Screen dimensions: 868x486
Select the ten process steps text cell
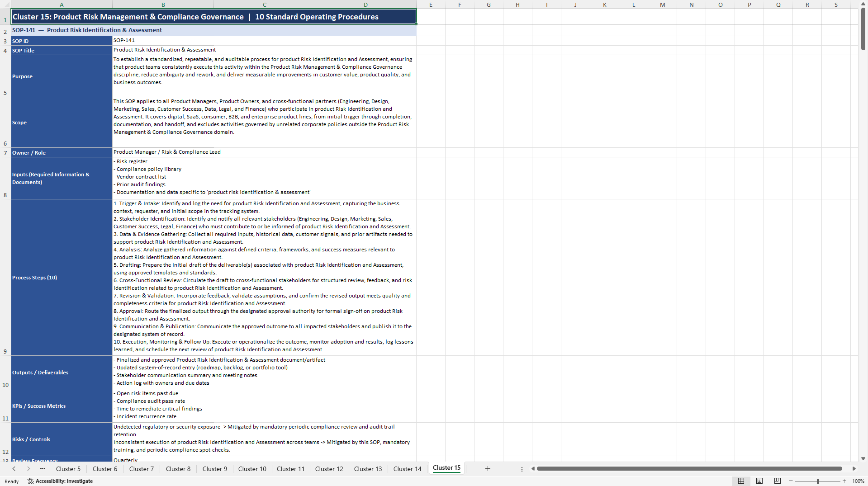pos(264,278)
